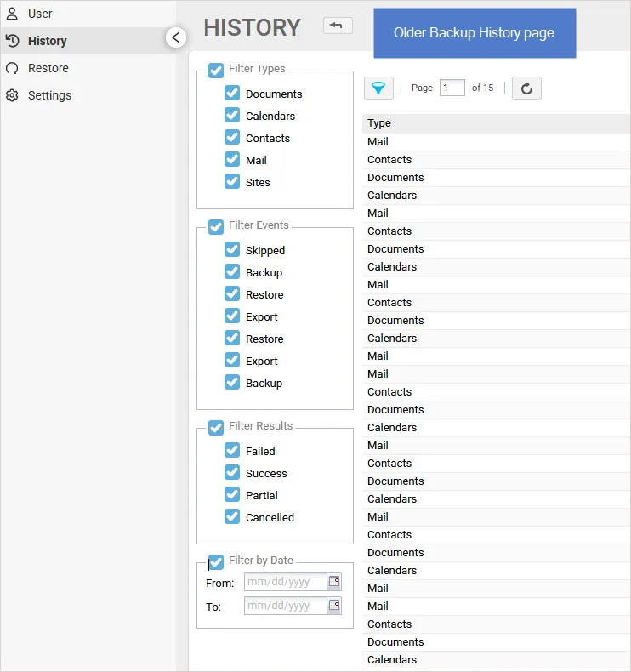This screenshot has width=631, height=672.
Task: Toggle the Filter by Date checkbox
Action: (x=216, y=561)
